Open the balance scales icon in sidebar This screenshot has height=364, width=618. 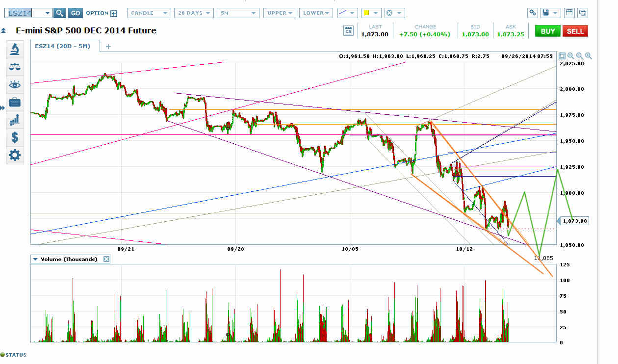point(15,67)
